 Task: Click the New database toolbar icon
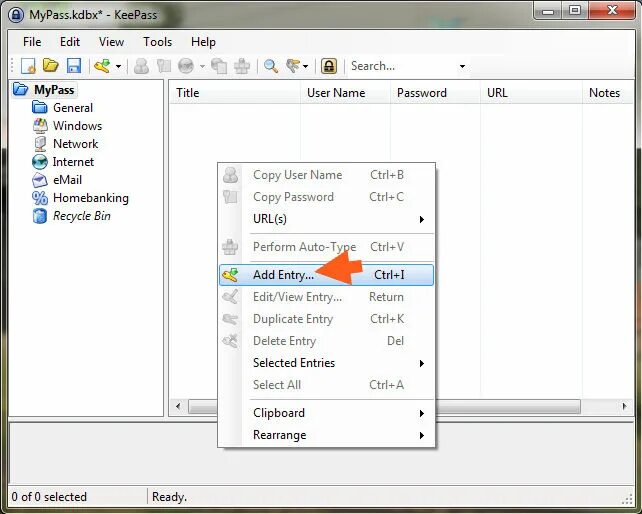pyautogui.click(x=28, y=66)
